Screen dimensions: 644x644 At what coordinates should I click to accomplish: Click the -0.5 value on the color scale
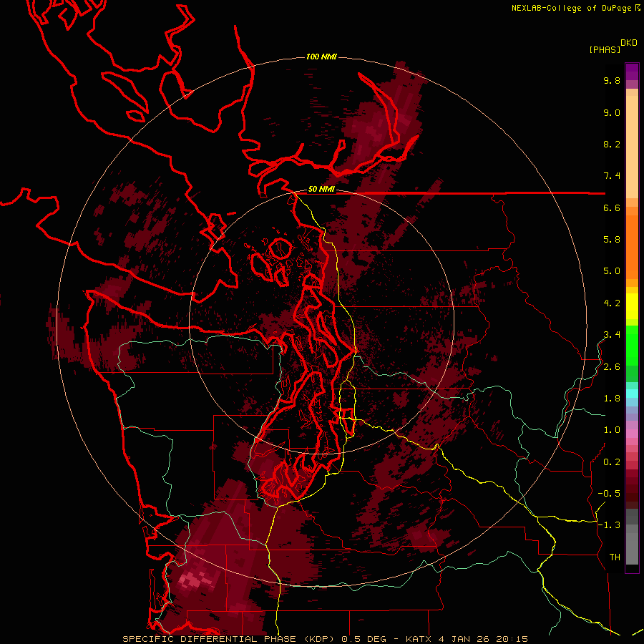(x=609, y=494)
